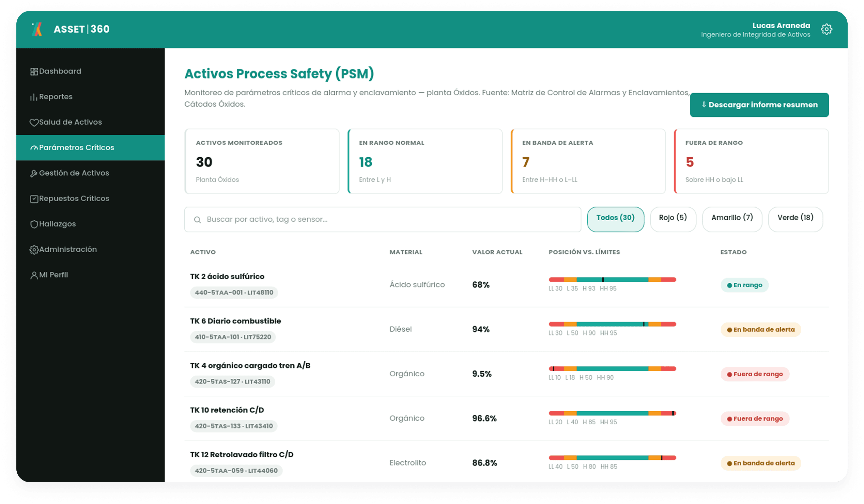864x504 pixels.
Task: Click the Fuera de Rango card
Action: (752, 161)
